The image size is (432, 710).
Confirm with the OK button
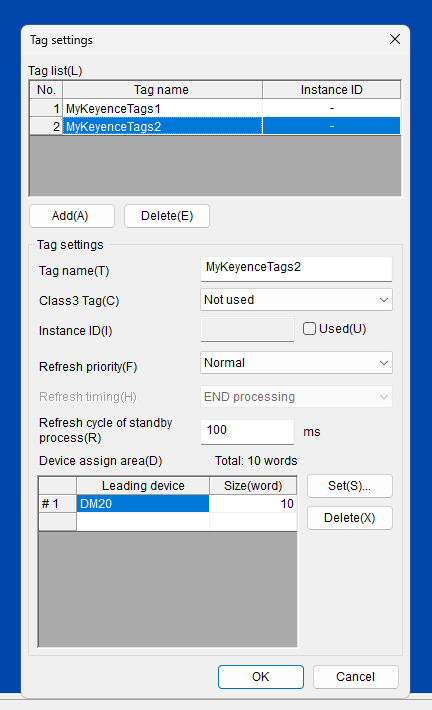click(261, 676)
